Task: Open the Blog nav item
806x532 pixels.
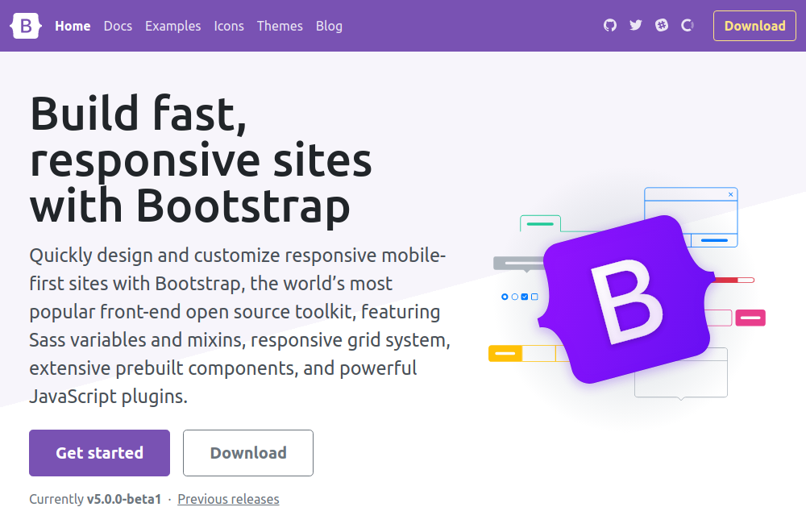Action: (329, 26)
